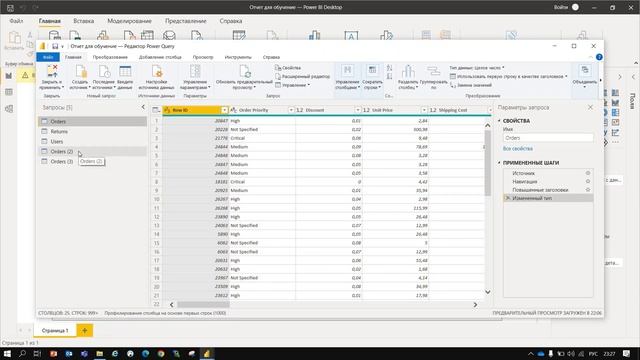Screen dimensions: 640x360
Task: Click gear icon next to Навигация step
Action: click(588, 181)
